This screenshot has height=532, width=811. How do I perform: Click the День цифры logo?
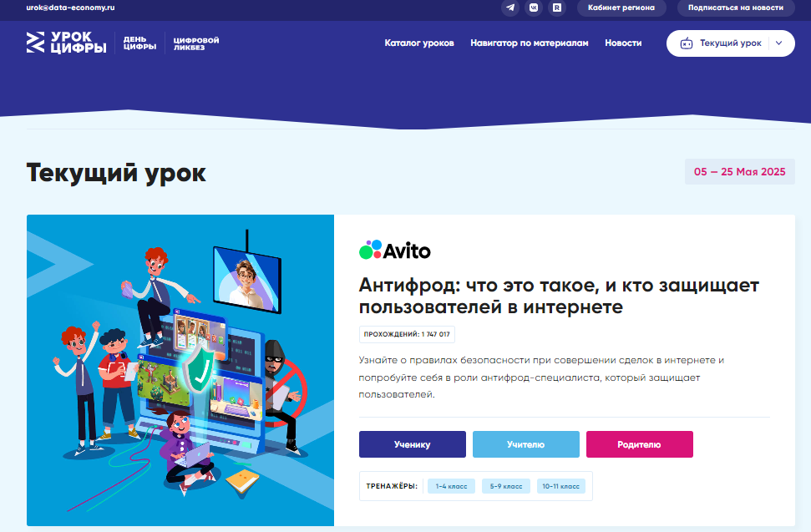click(139, 43)
